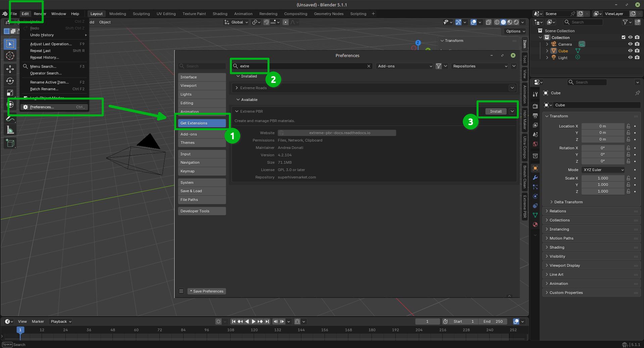The image size is (644, 348).
Task: Install the Extreme PBR extension
Action: (x=496, y=111)
